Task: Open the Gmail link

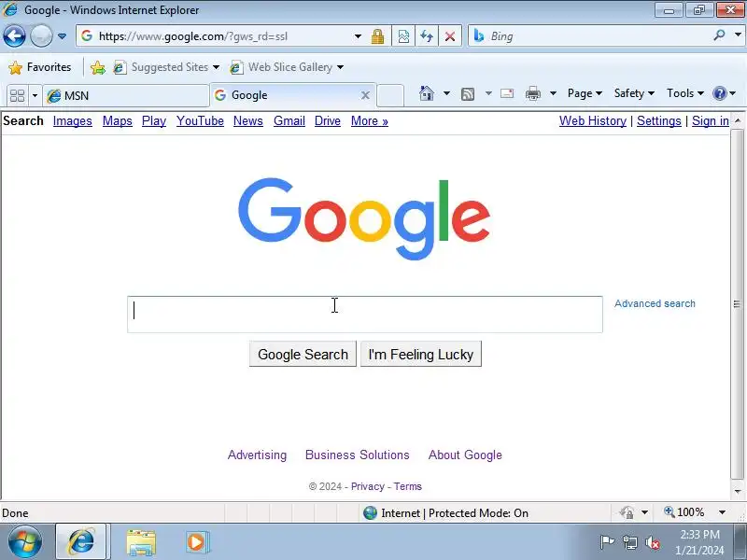Action: pyautogui.click(x=289, y=121)
